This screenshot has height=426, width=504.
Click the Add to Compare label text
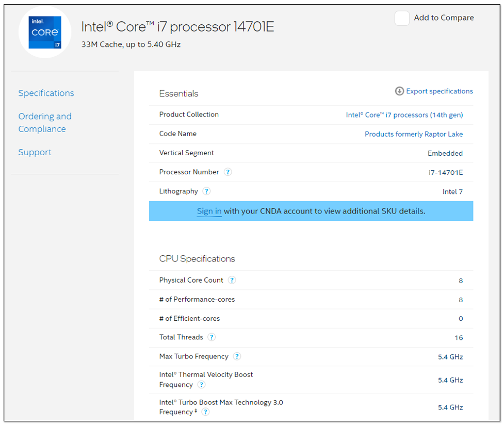444,18
